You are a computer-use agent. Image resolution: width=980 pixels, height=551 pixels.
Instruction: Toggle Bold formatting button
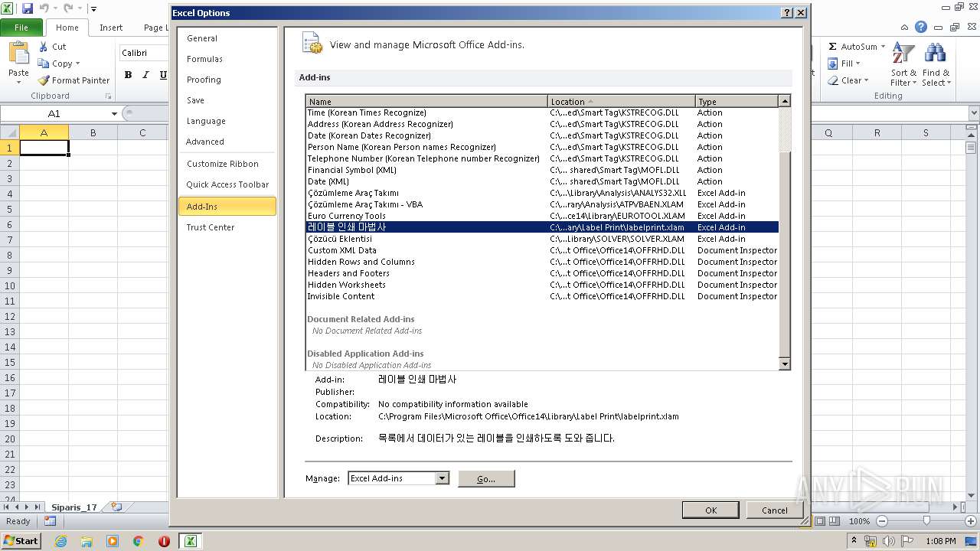pyautogui.click(x=128, y=75)
